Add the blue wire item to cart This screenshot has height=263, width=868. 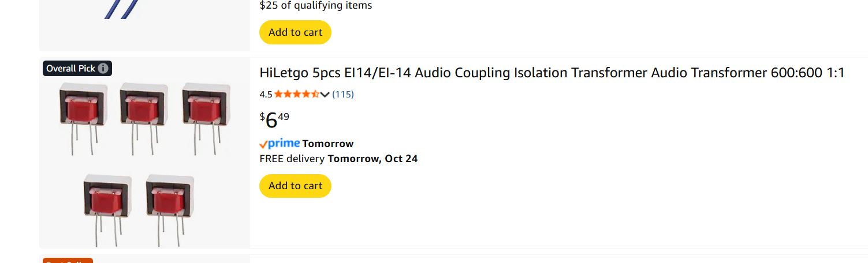coord(295,32)
